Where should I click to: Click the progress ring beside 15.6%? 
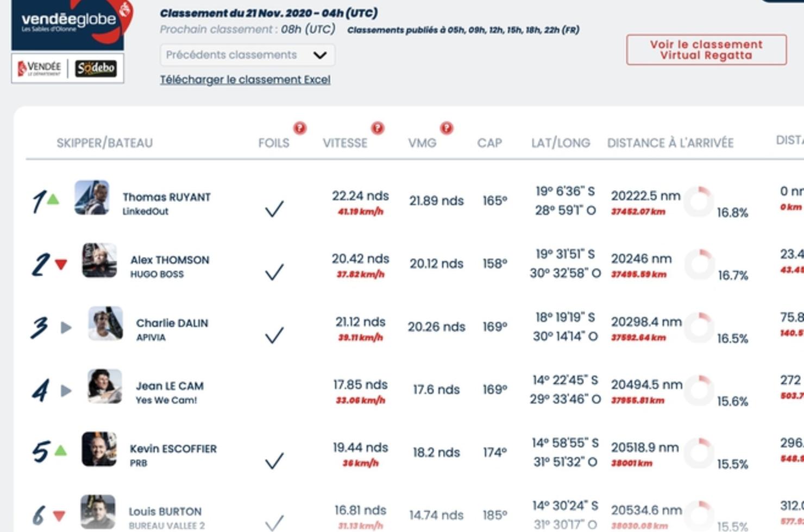click(699, 390)
